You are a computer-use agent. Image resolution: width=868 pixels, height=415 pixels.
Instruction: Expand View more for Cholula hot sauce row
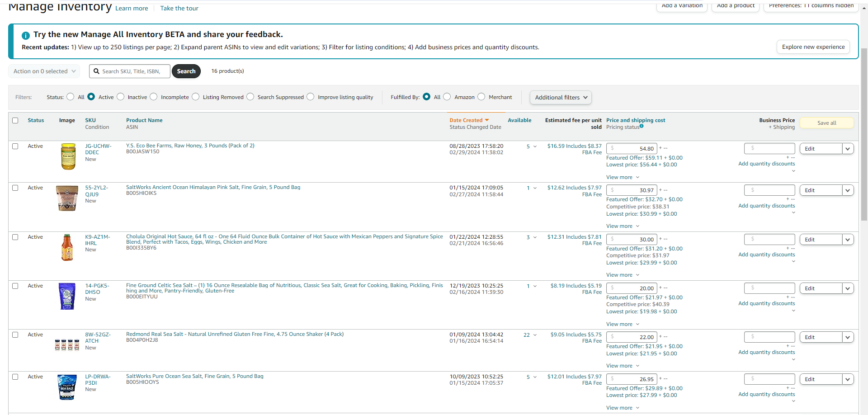point(623,275)
